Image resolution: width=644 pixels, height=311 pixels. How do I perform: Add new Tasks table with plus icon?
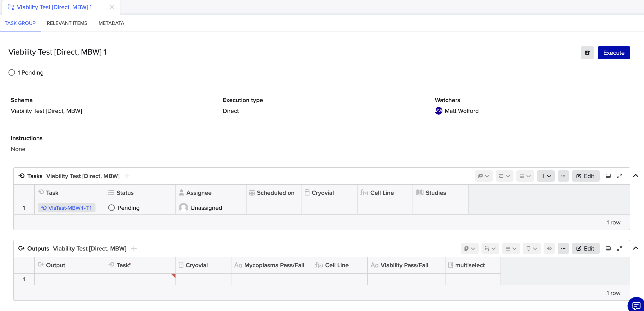click(127, 176)
